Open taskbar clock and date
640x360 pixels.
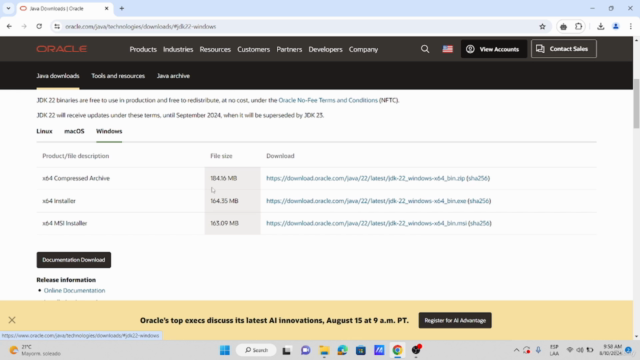pos(610,350)
